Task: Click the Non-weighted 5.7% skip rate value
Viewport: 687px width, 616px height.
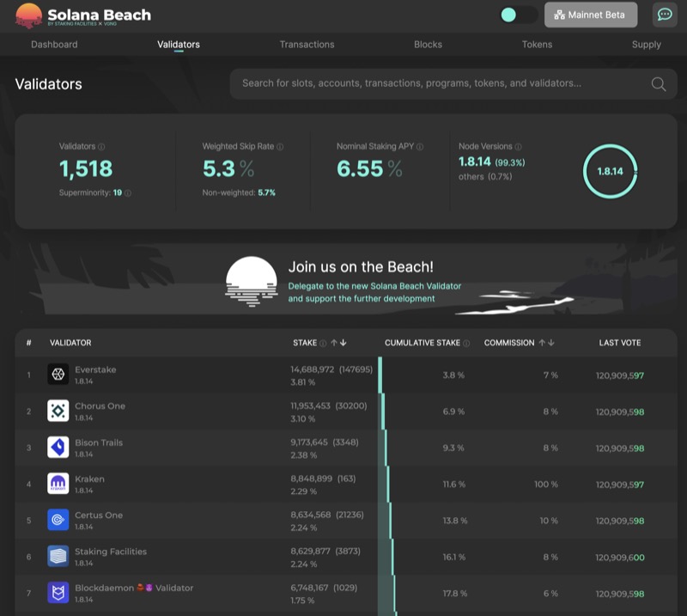Action: tap(266, 193)
